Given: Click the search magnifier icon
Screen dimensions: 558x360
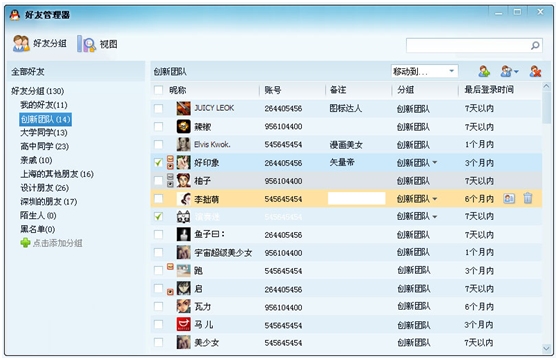Looking at the screenshot, I should (535, 46).
